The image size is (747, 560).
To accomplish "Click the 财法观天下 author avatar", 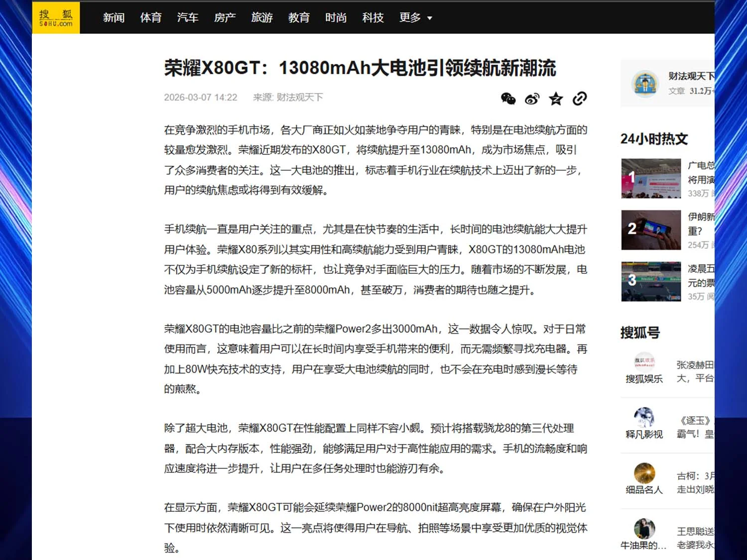I will click(x=645, y=84).
